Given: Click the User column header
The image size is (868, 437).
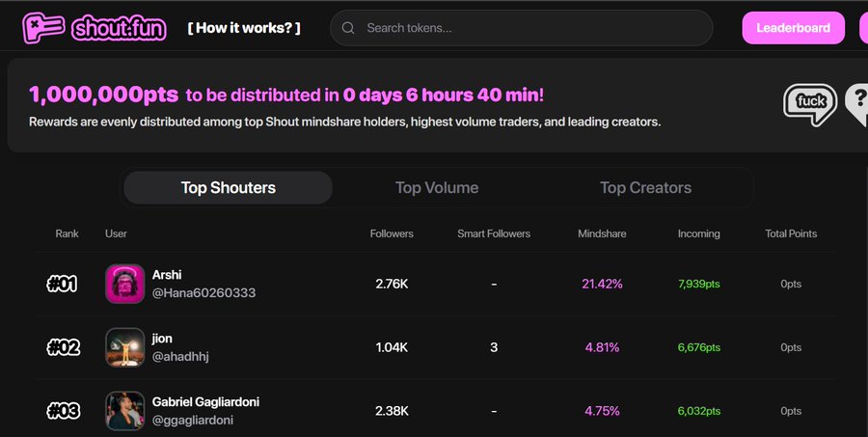Looking at the screenshot, I should (x=116, y=233).
